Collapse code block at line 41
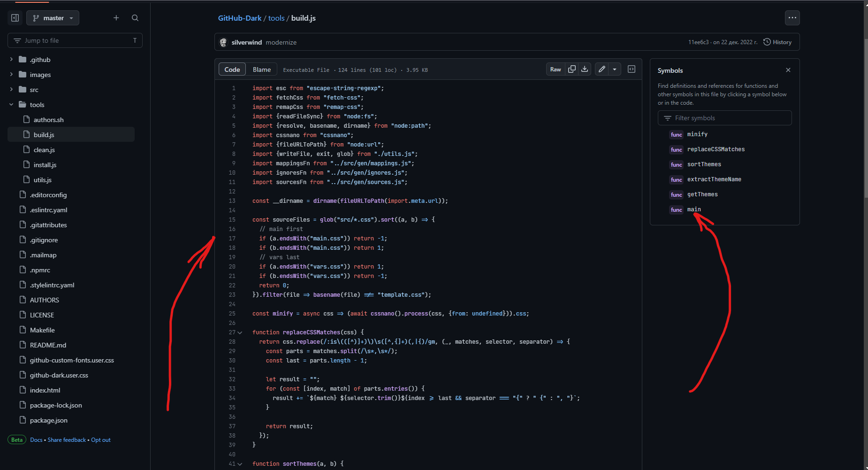 (240, 464)
